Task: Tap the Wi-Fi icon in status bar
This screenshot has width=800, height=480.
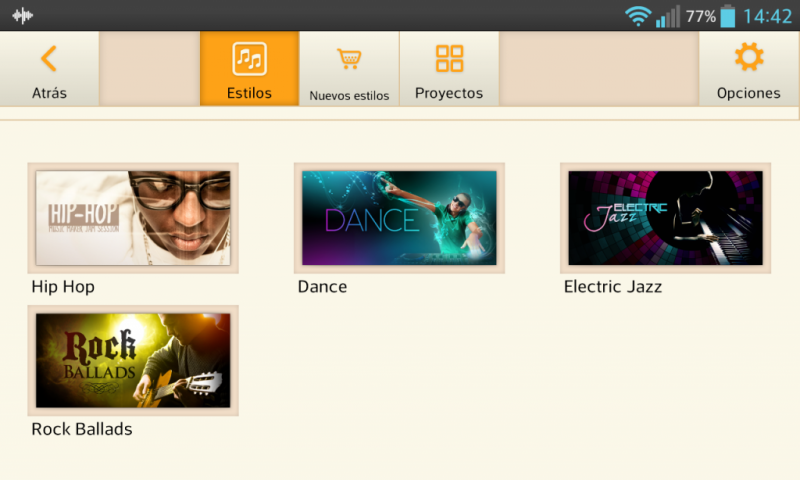Action: (637, 16)
